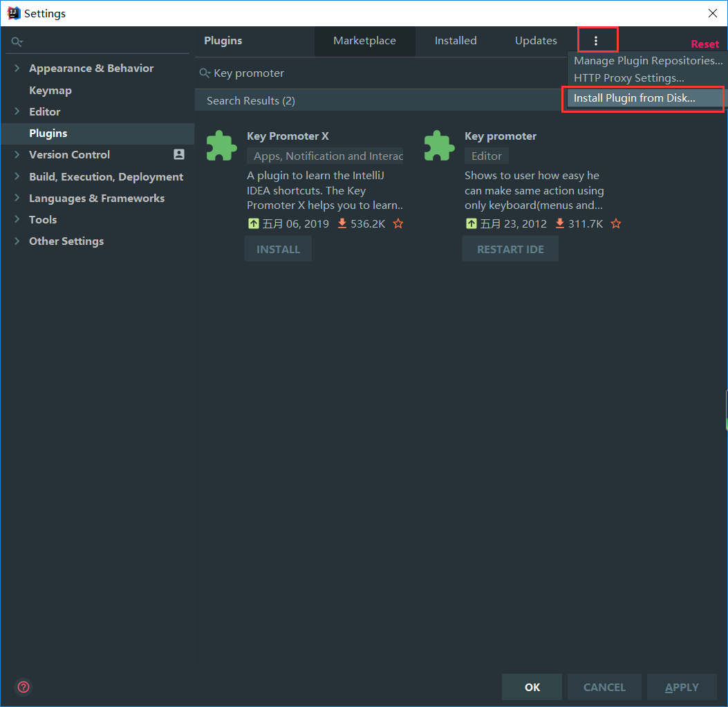Select Plugins in settings tree
This screenshot has width=728, height=707.
(x=48, y=134)
